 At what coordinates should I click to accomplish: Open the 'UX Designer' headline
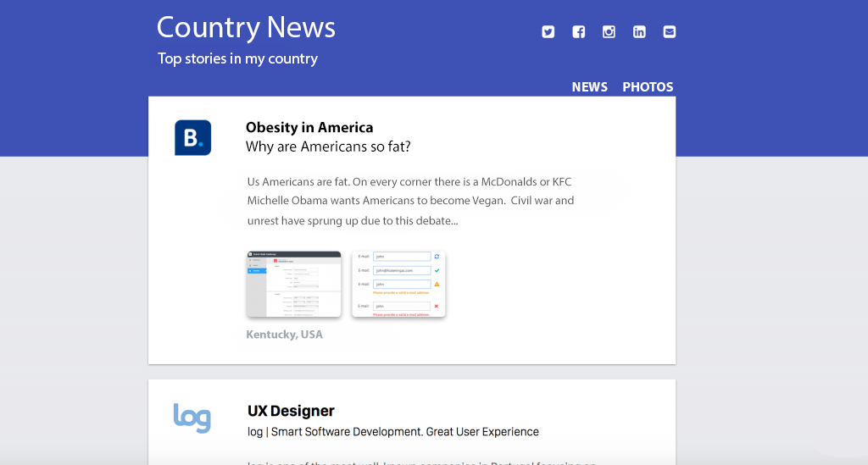click(x=291, y=411)
